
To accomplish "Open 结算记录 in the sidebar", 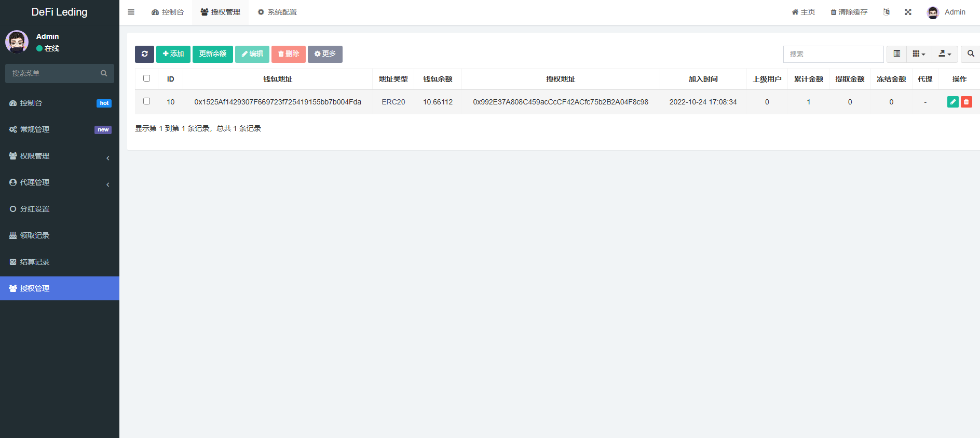I will [60, 262].
